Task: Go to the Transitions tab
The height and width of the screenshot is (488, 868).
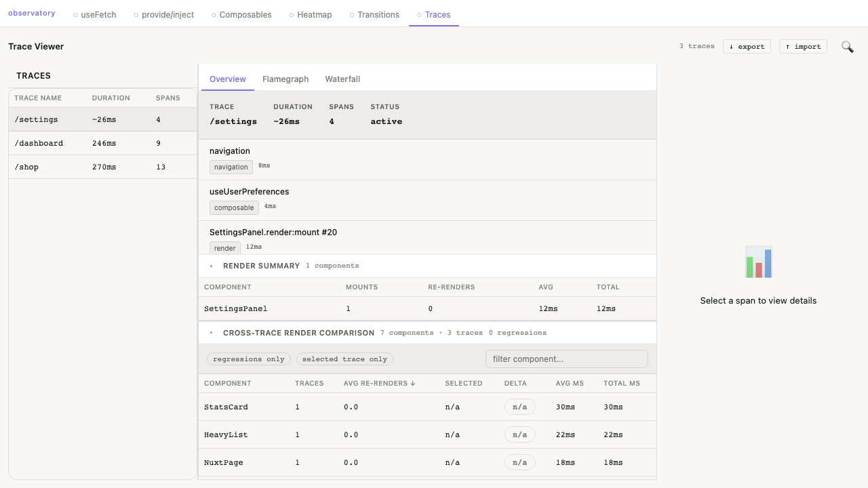Action: coord(374,14)
